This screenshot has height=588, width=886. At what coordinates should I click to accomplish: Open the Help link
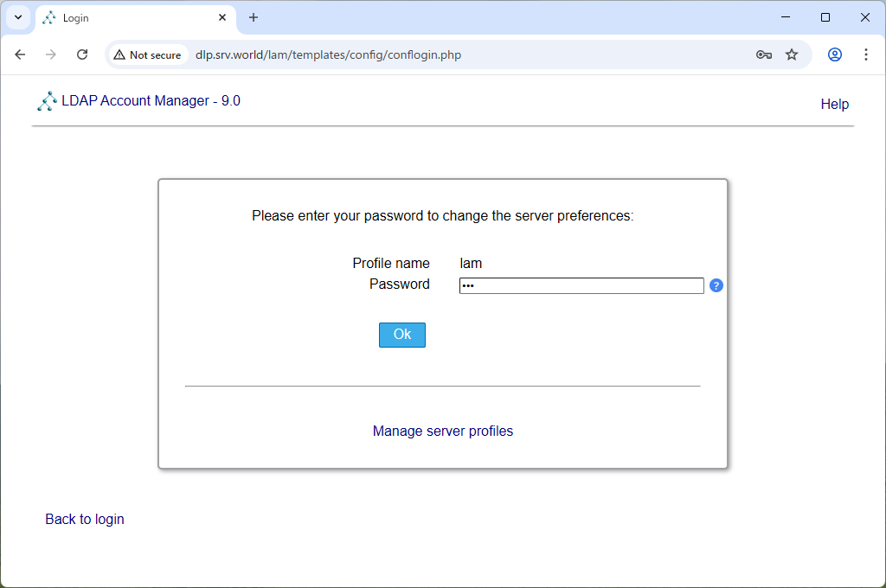click(835, 104)
